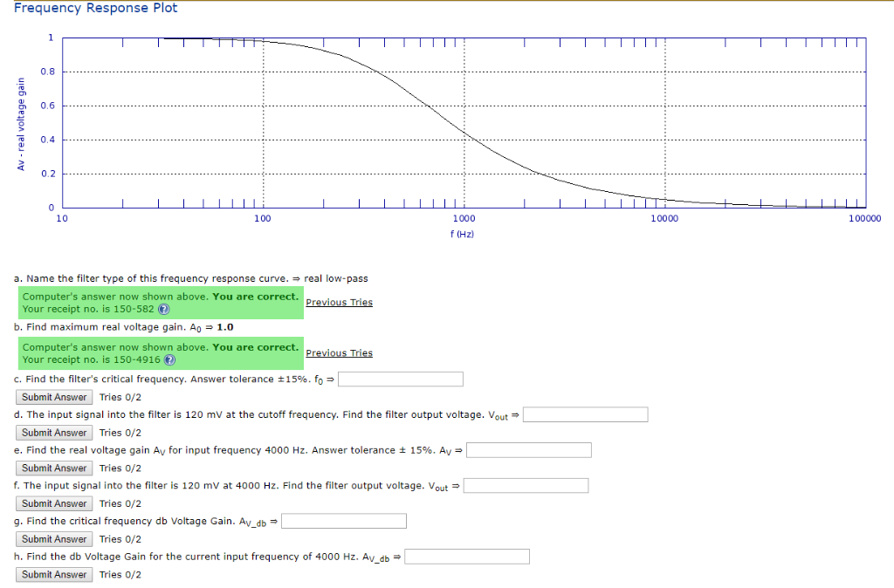Image resolution: width=894 pixels, height=588 pixels.
Task: Click the Av_db input field in part h
Action: click(466, 556)
